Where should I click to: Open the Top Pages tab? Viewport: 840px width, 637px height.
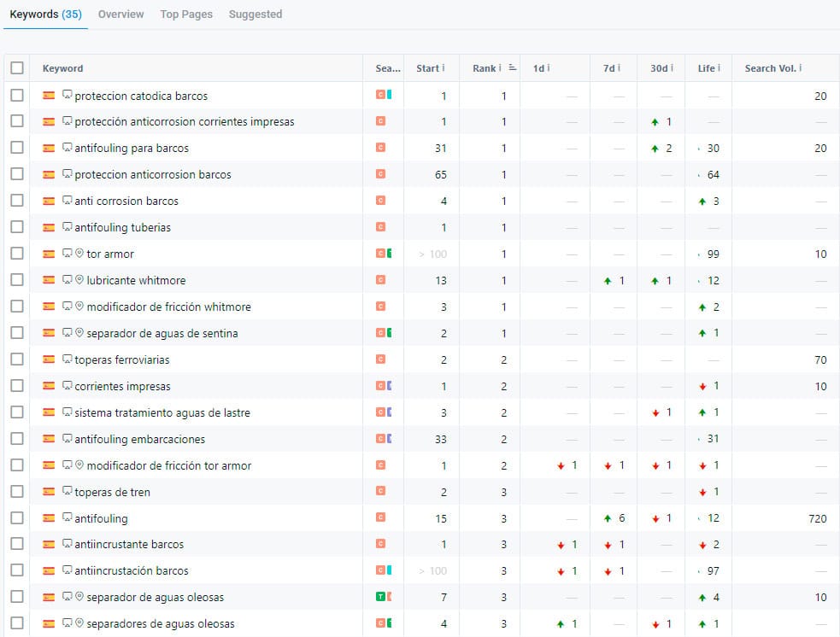(186, 15)
